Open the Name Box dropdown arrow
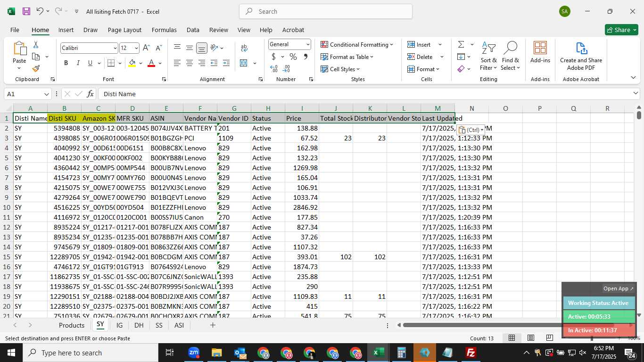Viewport: 644px width, 362px height. click(x=46, y=94)
